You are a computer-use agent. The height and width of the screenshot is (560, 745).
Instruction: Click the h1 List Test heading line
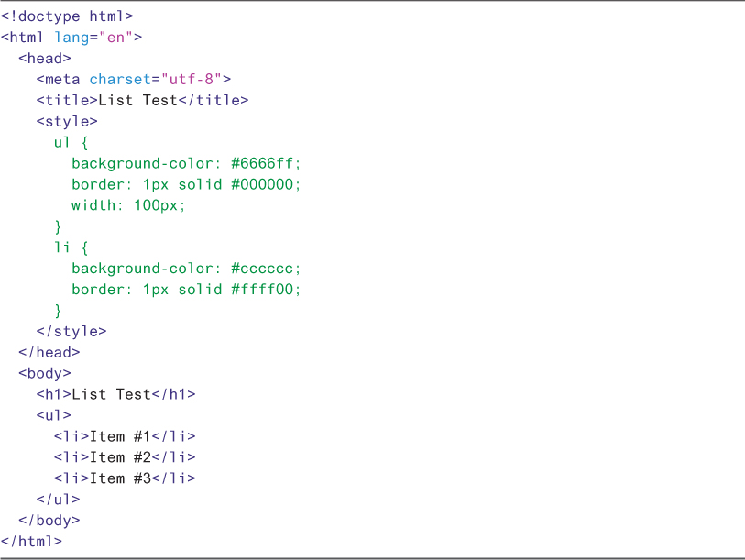point(115,394)
